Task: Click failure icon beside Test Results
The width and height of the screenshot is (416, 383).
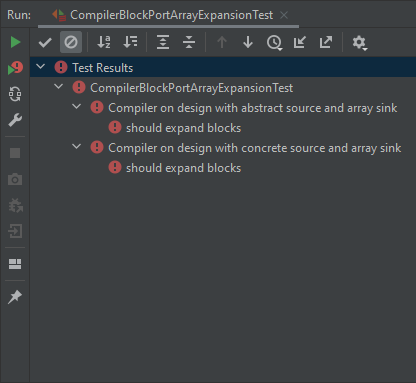Action: point(61,67)
